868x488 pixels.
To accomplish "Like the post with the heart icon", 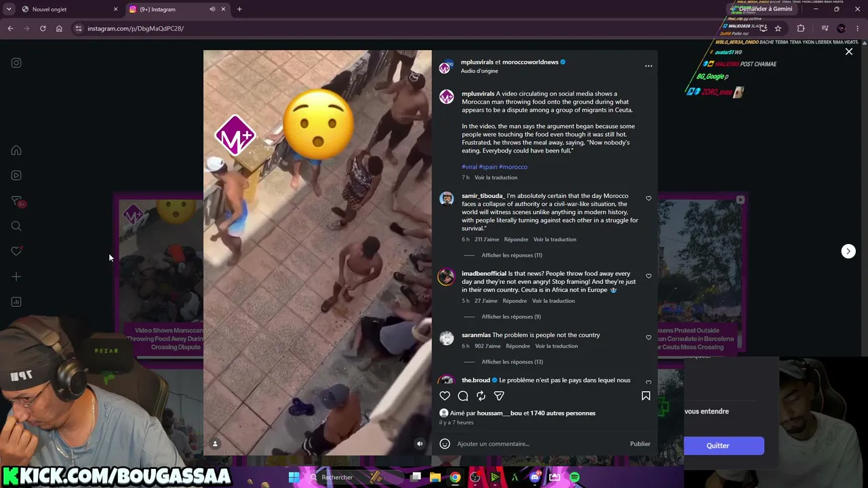I will tap(445, 396).
